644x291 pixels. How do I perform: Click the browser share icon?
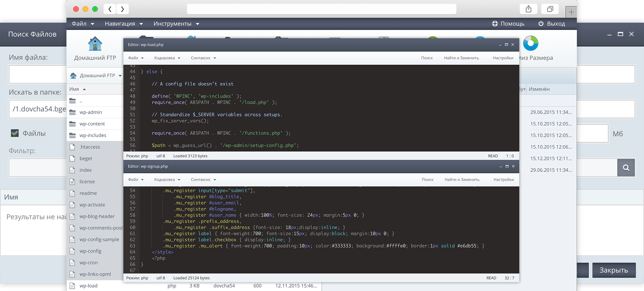[x=528, y=9]
